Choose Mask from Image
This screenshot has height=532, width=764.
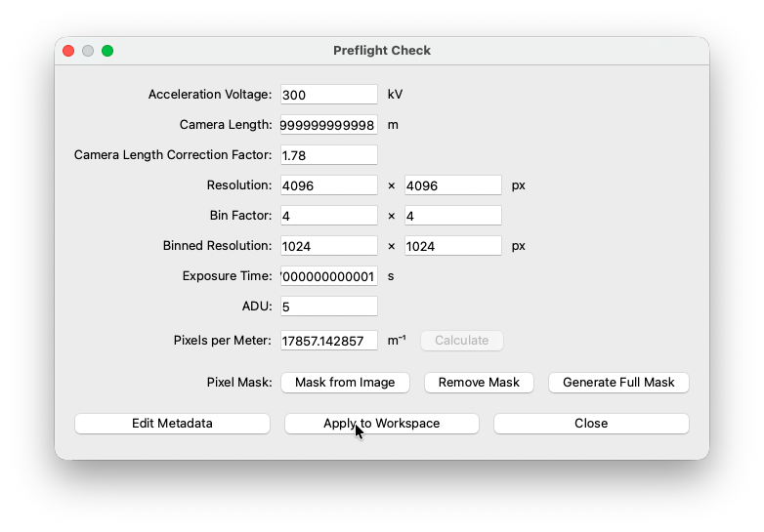(345, 383)
